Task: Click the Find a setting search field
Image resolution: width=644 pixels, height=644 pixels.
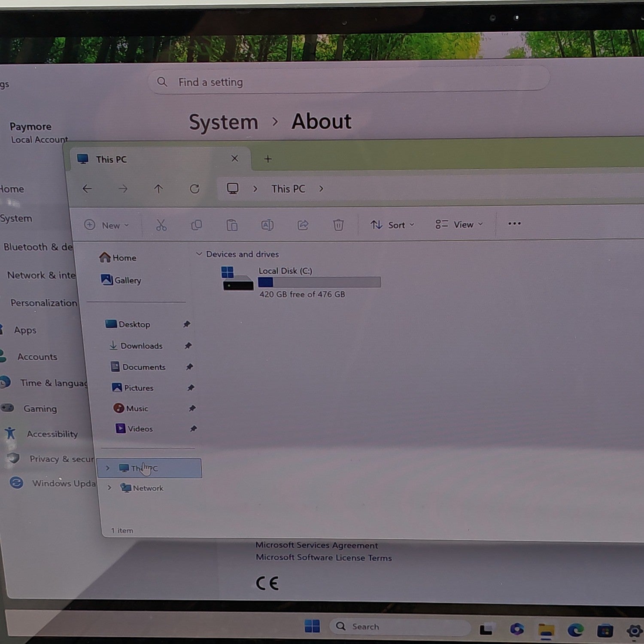Action: 349,81
